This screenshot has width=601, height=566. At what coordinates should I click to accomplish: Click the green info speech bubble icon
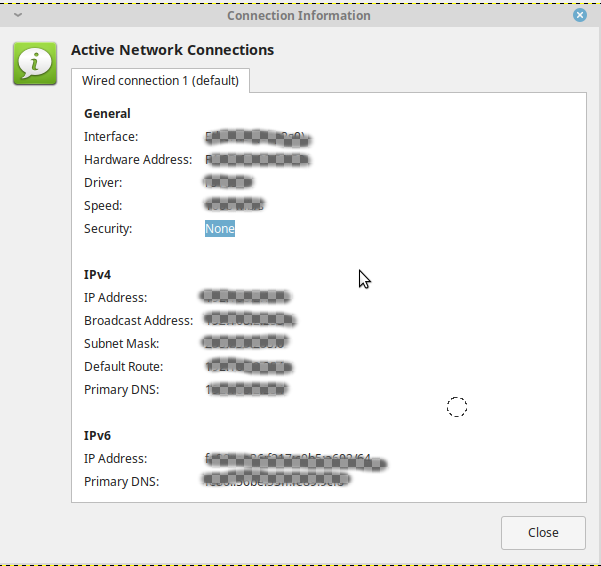(34, 63)
